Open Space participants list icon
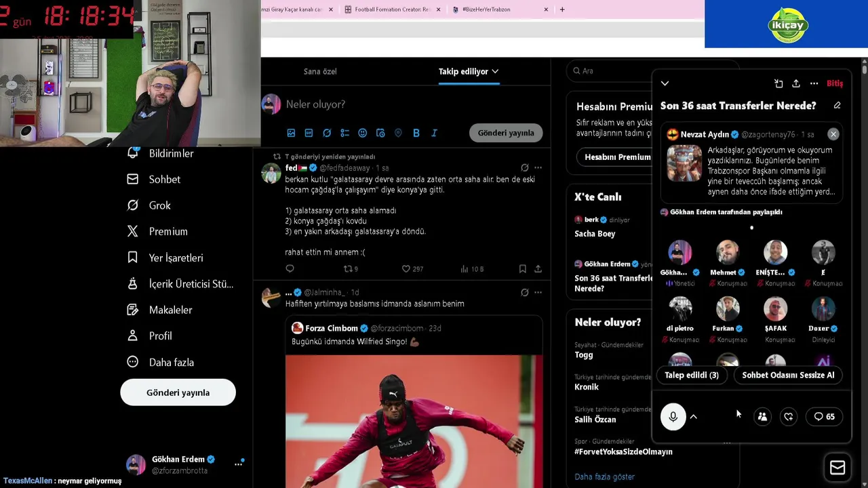This screenshot has width=868, height=488. click(x=762, y=417)
